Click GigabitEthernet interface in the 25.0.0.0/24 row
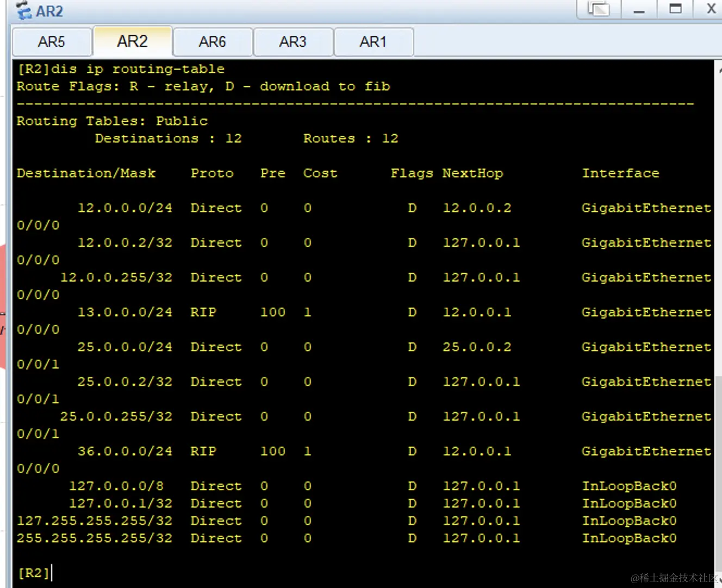 tap(646, 347)
